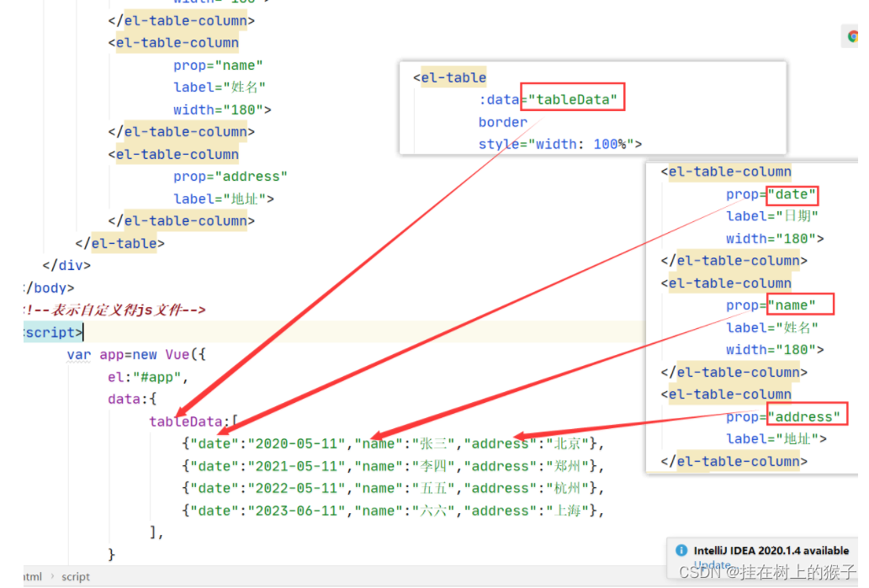Click the info icon in the IDEA notification

coord(681,550)
